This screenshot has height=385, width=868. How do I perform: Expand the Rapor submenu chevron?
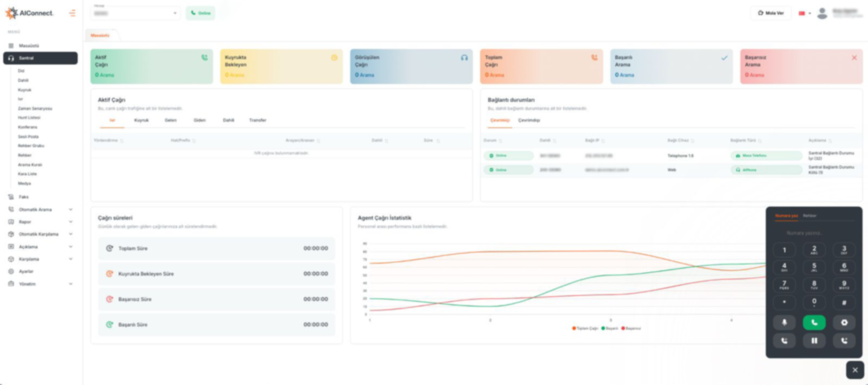pyautogui.click(x=71, y=222)
